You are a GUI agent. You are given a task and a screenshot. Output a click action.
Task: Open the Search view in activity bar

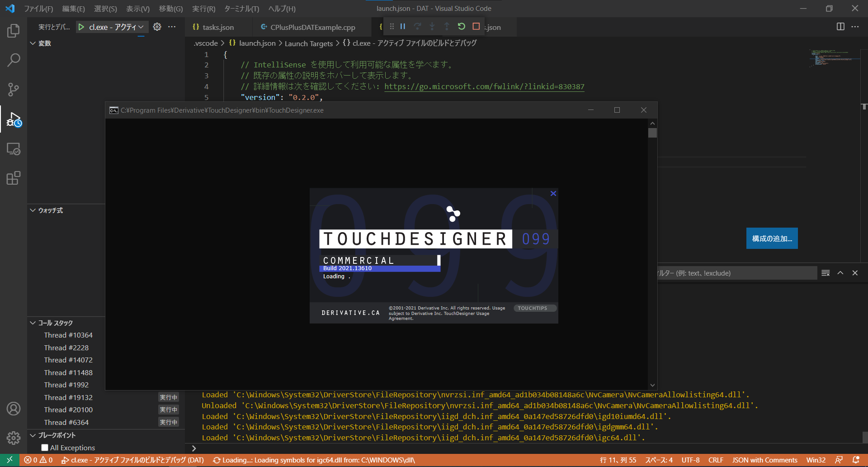point(14,60)
